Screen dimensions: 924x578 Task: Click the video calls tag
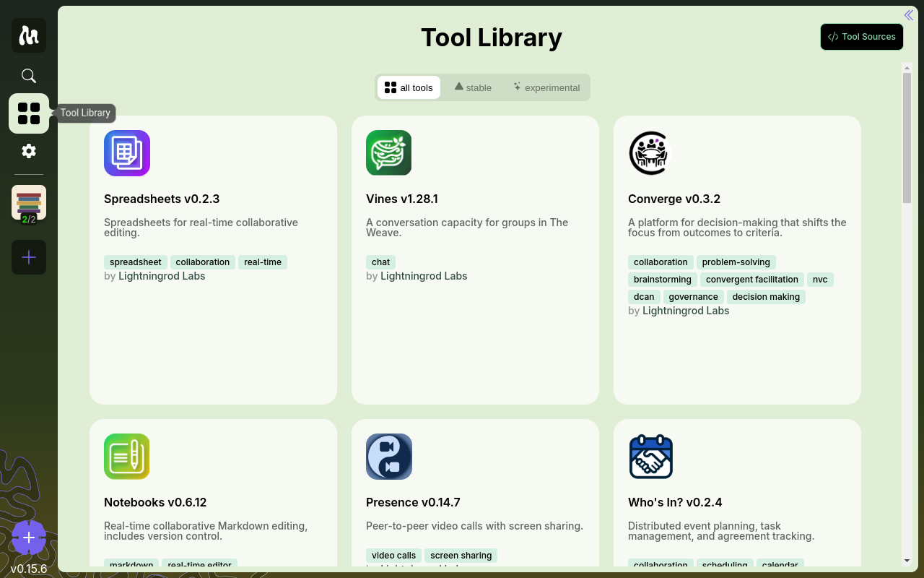coord(394,556)
